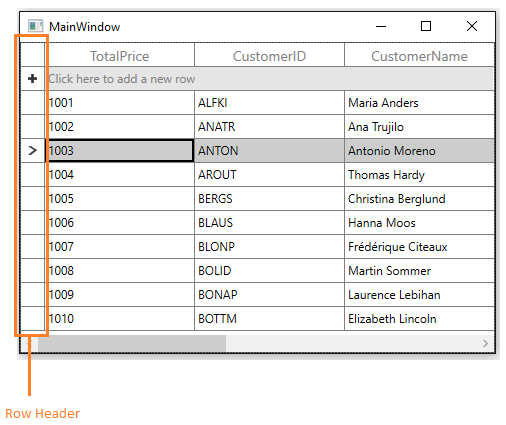
Task: Select the BERGS customer ID cell
Action: (x=269, y=199)
